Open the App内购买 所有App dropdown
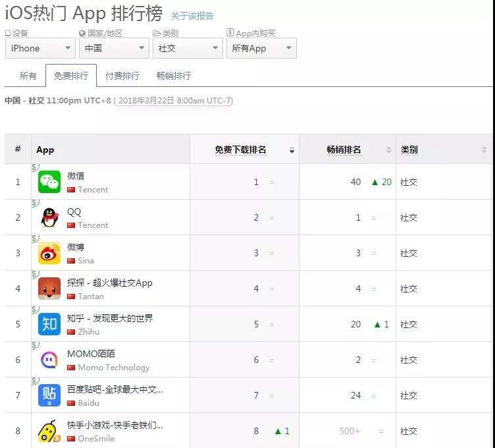This screenshot has width=495, height=448. click(x=261, y=48)
